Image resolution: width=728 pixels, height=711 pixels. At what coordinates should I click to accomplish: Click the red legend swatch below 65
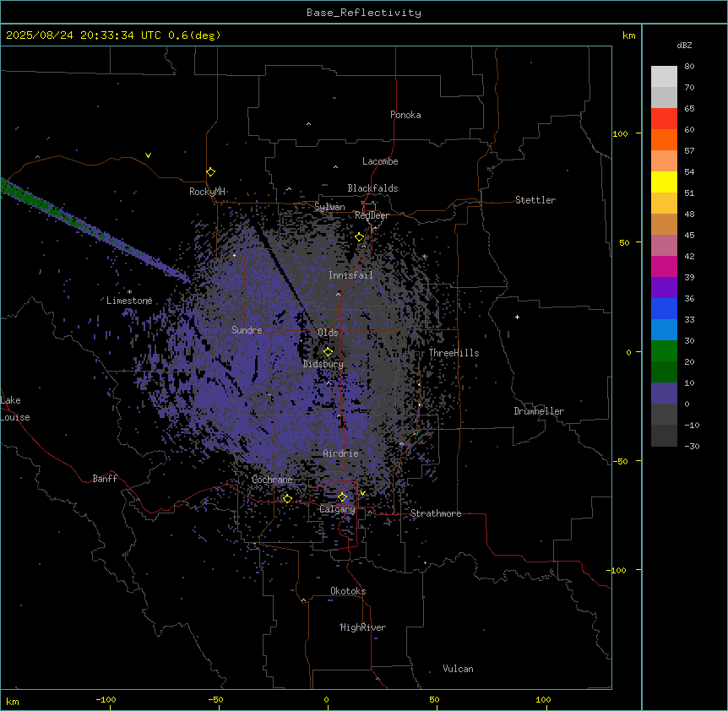click(664, 118)
